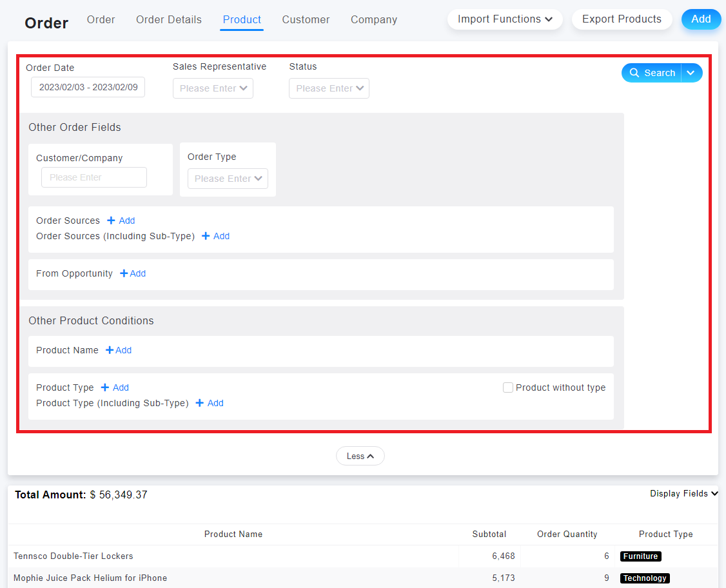This screenshot has height=588, width=726.
Task: Switch to the Order Details tab
Action: click(x=168, y=19)
